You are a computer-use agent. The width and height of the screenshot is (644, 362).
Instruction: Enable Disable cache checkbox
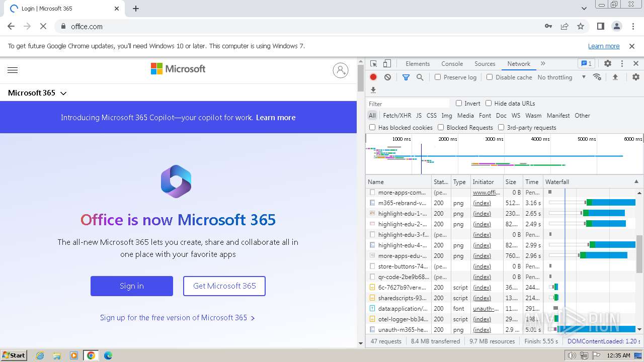click(490, 77)
